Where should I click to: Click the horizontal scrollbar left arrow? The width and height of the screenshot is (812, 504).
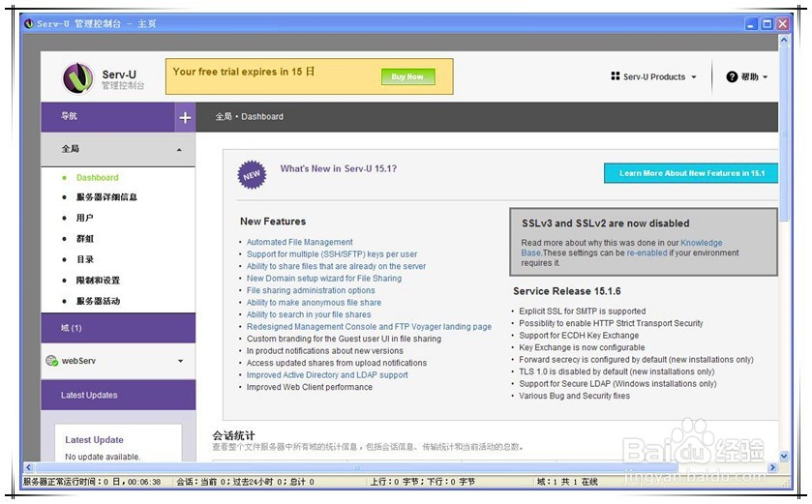click(29, 467)
